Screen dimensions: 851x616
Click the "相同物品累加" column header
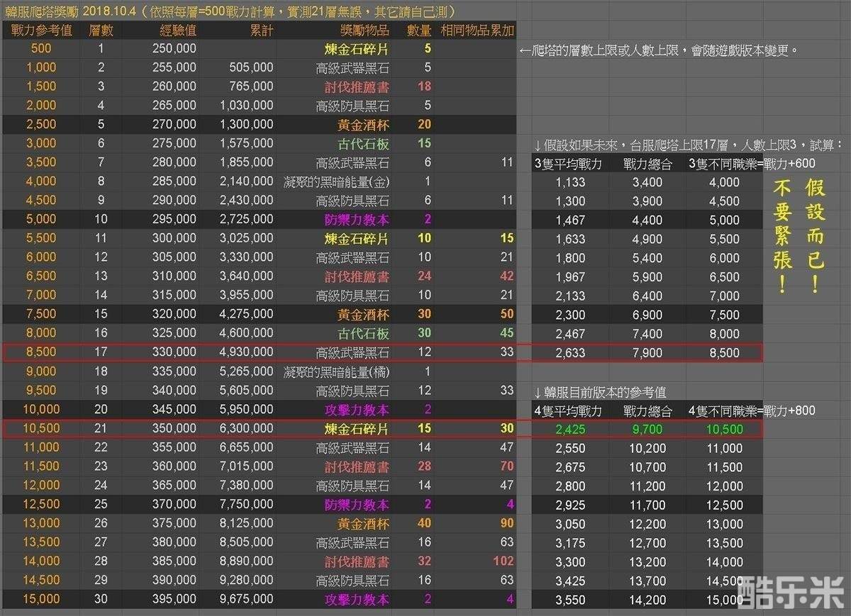(477, 30)
